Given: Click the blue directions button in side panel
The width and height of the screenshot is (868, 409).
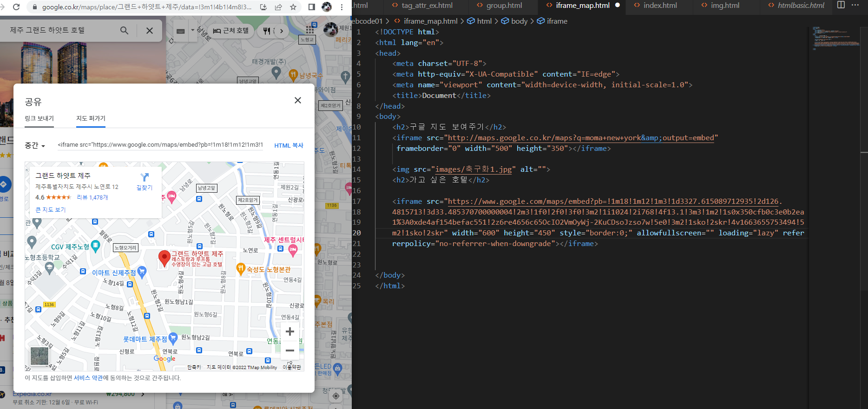Looking at the screenshot, I should pos(4,184).
